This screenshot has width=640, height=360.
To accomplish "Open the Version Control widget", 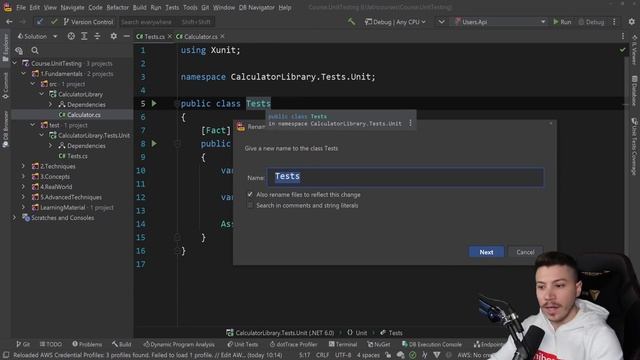I will pyautogui.click(x=89, y=22).
